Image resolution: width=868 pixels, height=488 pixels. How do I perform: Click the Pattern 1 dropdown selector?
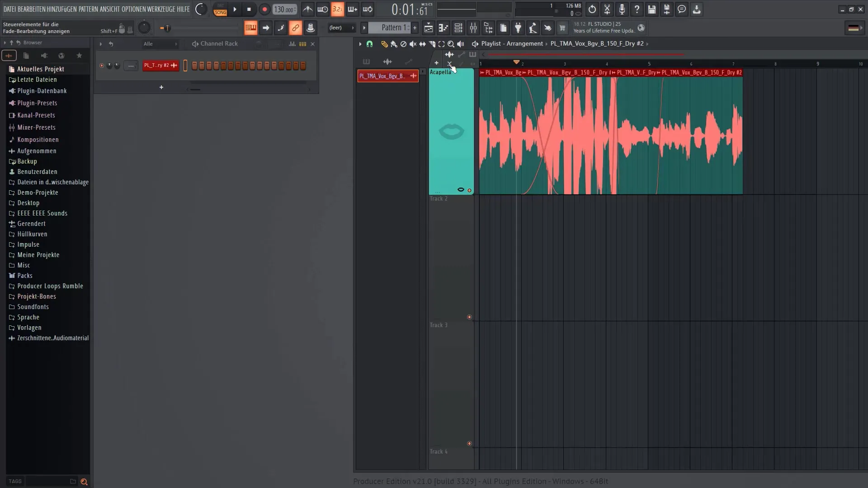tap(390, 28)
